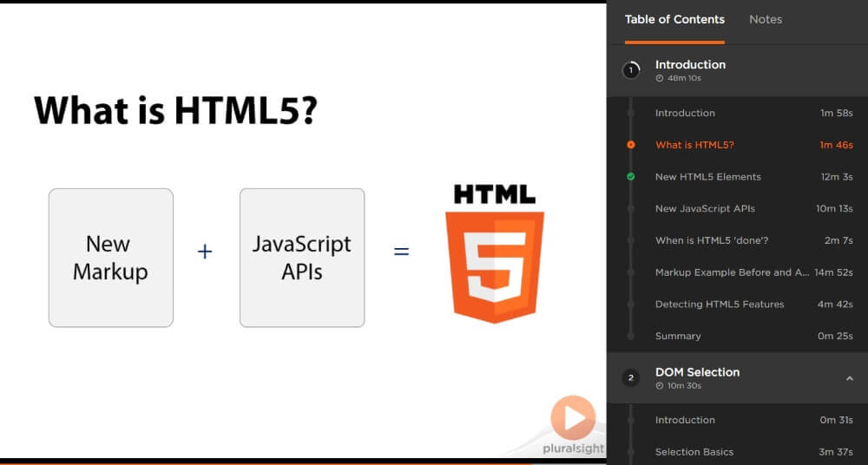This screenshot has width=868, height=465.
Task: Click module 2 number circle icon
Action: pyautogui.click(x=631, y=378)
